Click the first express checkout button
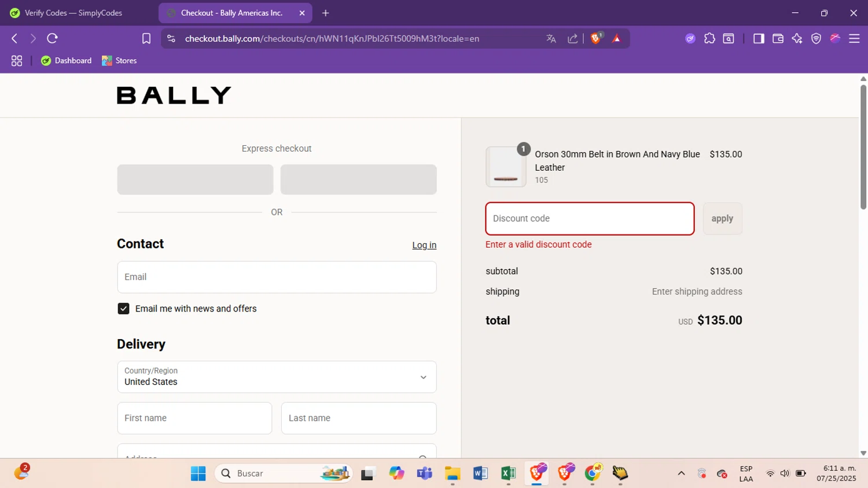Screen dimensions: 868x488 point(195,179)
